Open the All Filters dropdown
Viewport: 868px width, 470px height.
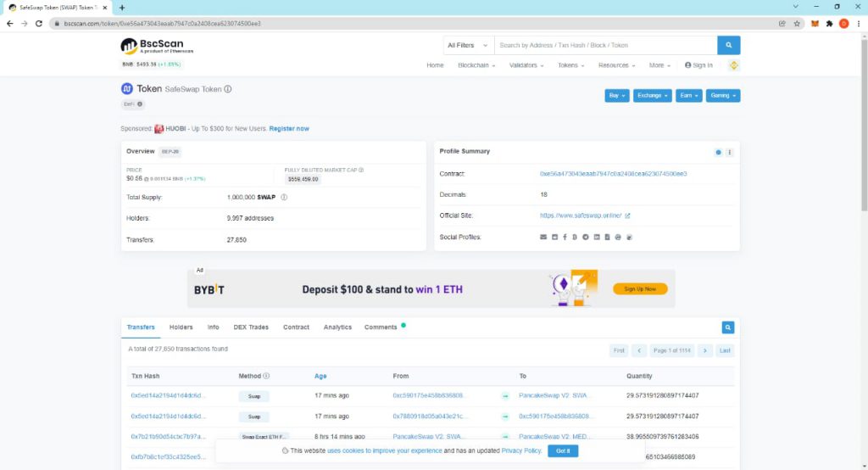468,46
